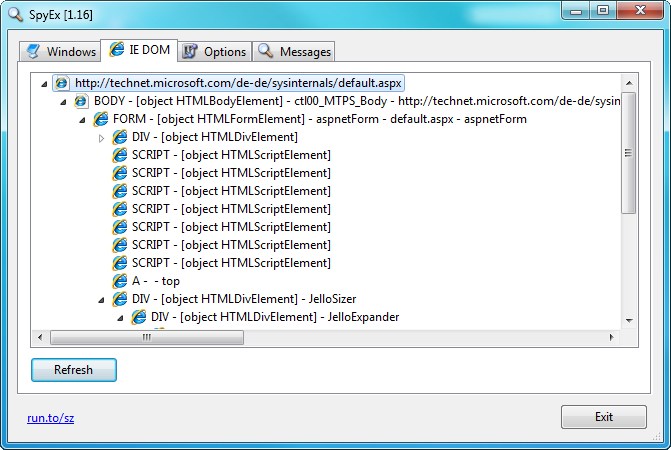
Task: Click the IE icon beside the BODY node
Action: tap(81, 101)
